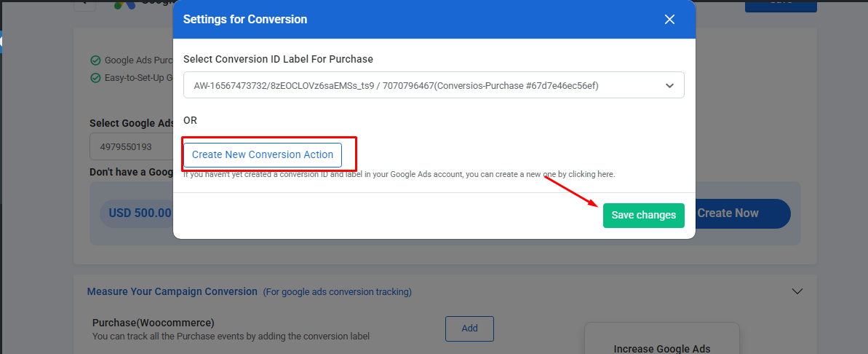Click the Select Conversion ID Label heading
The height and width of the screenshot is (354, 868).
coord(278,59)
